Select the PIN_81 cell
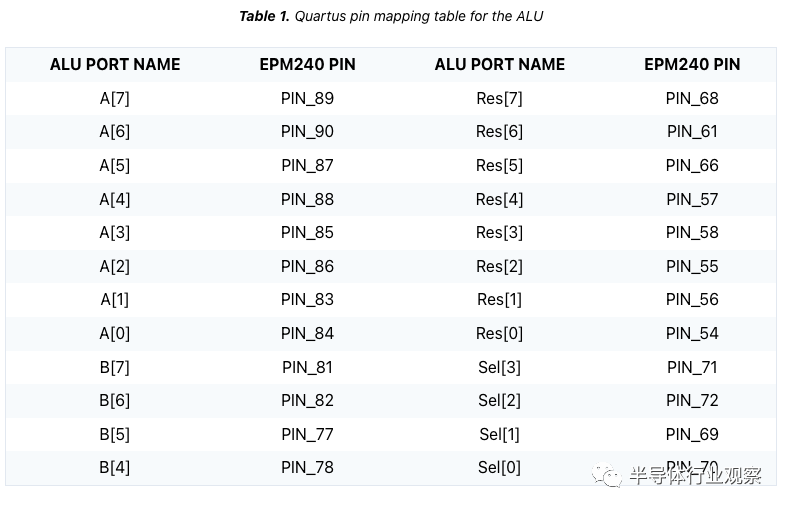Image resolution: width=787 pixels, height=510 pixels. (x=307, y=367)
